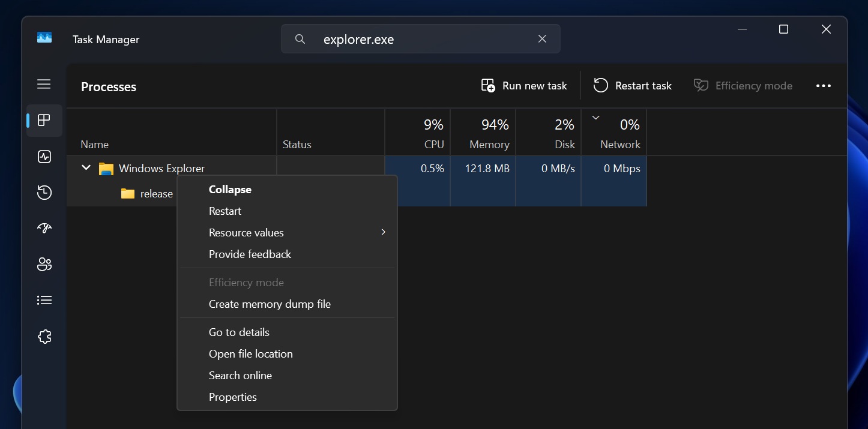The height and width of the screenshot is (429, 868).
Task: Toggle the navigation sidebar with the hamburger icon
Action: click(44, 84)
